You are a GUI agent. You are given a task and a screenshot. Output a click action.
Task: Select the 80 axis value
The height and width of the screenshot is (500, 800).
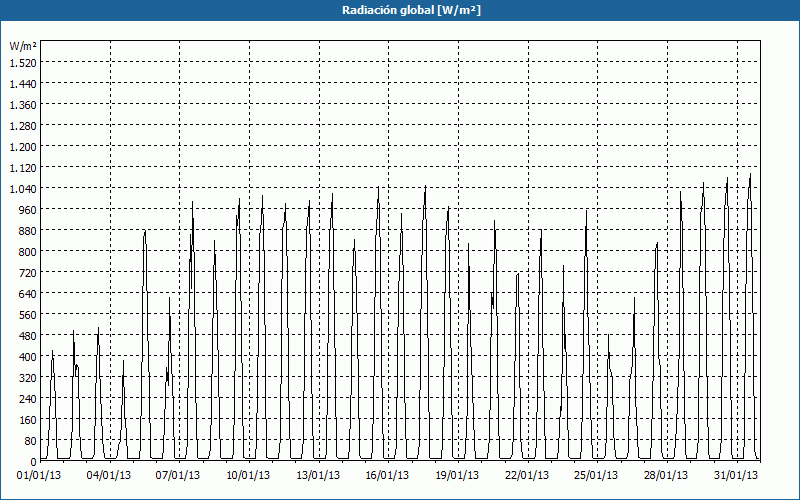[x=31, y=441]
